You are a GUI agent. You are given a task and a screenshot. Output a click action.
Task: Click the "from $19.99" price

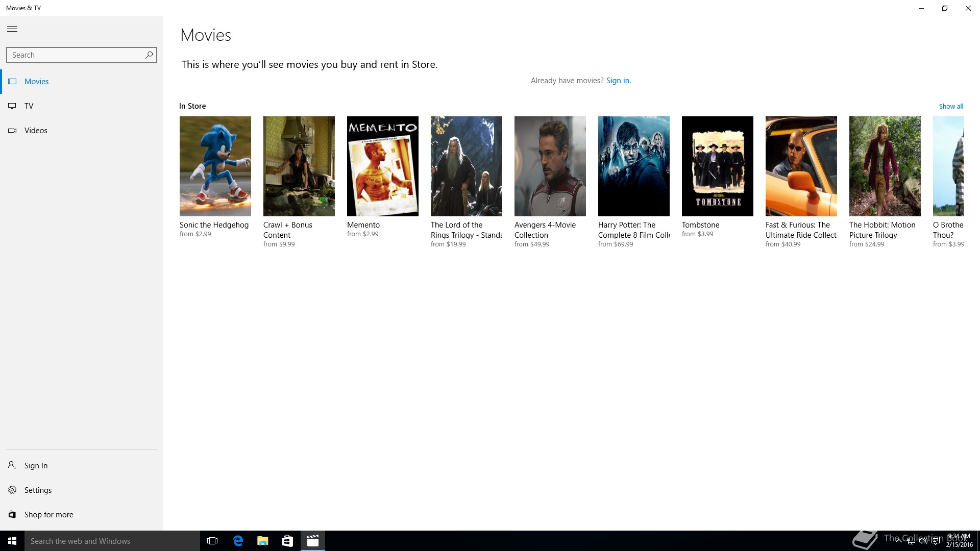[x=448, y=244]
